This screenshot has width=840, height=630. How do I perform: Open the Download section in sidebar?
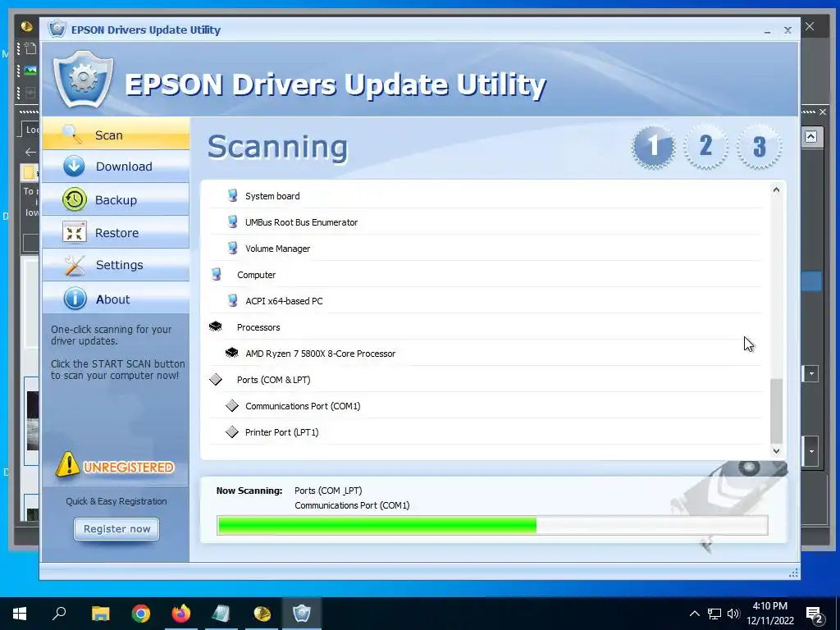(x=116, y=167)
